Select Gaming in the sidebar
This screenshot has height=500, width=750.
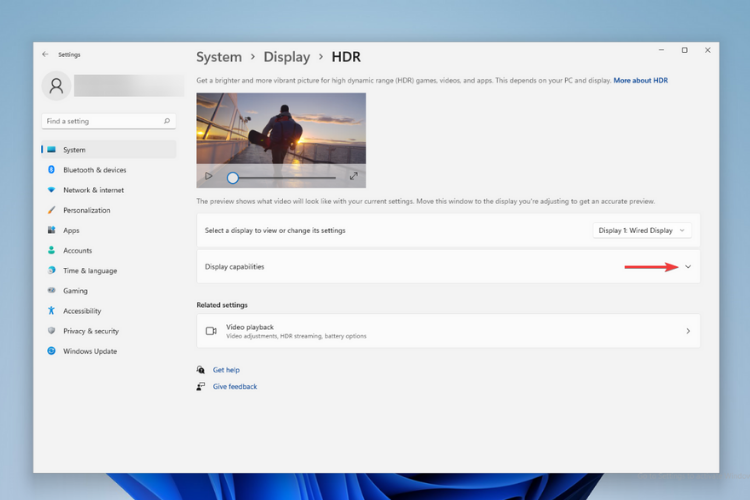[x=75, y=291]
